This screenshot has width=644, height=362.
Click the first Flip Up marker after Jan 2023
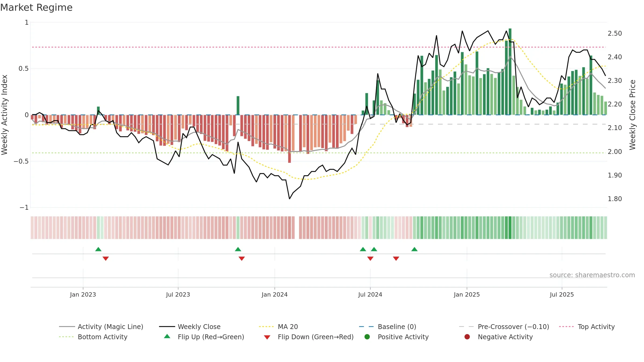pos(98,249)
